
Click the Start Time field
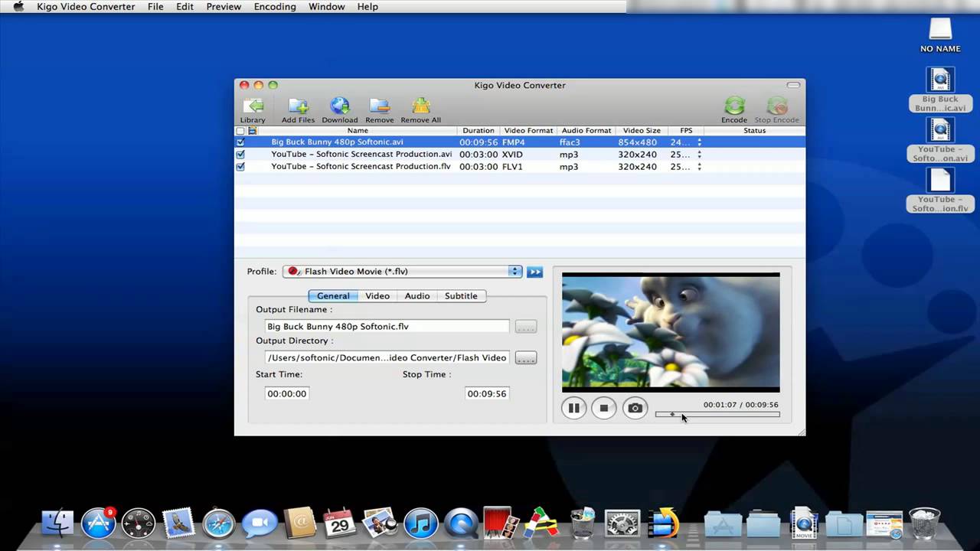pyautogui.click(x=286, y=394)
